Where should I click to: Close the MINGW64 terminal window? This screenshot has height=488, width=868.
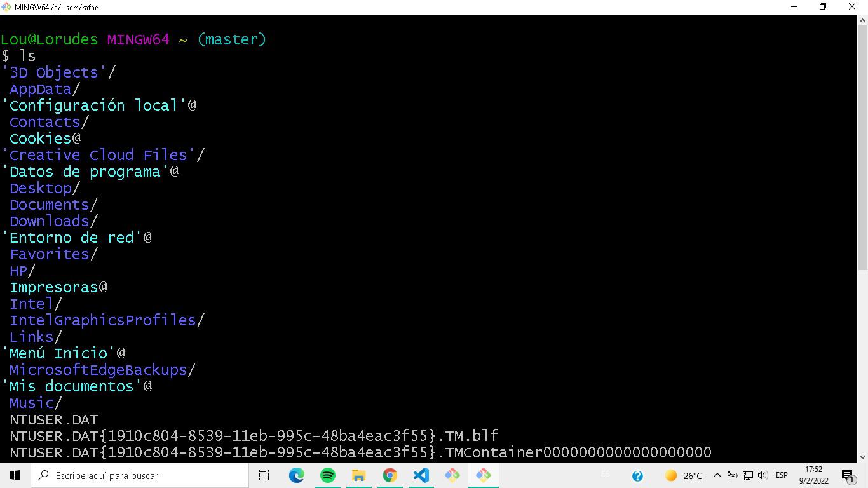pos(852,7)
